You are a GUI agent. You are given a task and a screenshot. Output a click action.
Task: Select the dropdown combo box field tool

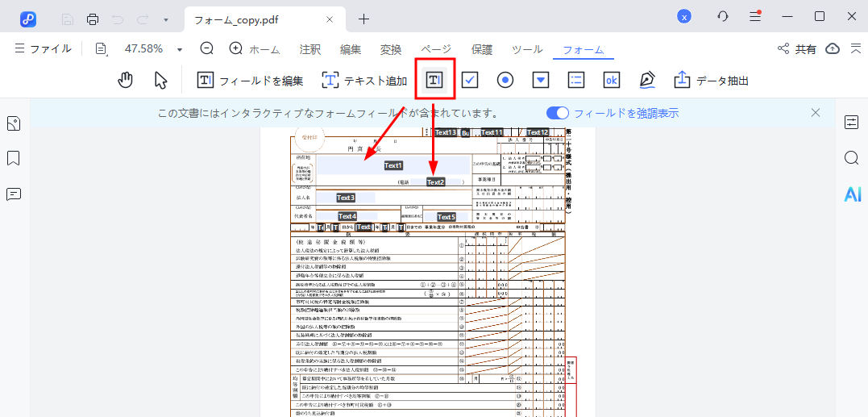(x=541, y=81)
